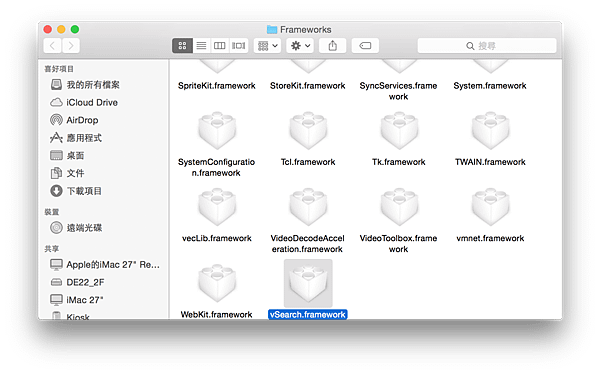Click the SyncServices.framework label
Image resolution: width=600 pixels, height=374 pixels.
[398, 91]
